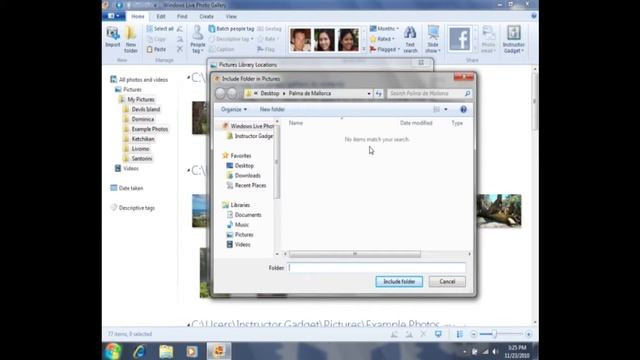Select the third face thumbnail in ribbon

click(348, 40)
